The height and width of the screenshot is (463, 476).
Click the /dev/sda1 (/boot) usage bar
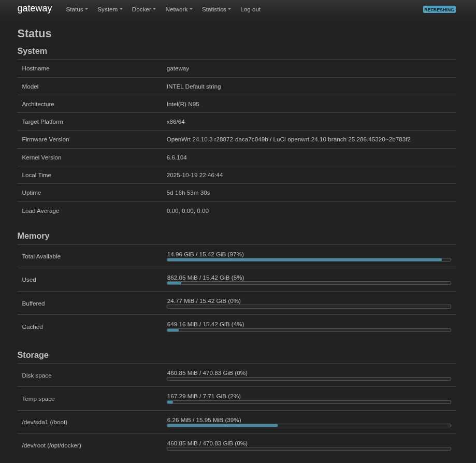pyautogui.click(x=309, y=426)
